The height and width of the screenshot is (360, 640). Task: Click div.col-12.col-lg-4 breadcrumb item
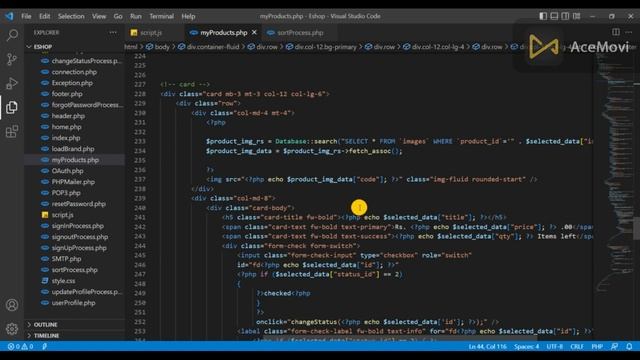click(433, 47)
